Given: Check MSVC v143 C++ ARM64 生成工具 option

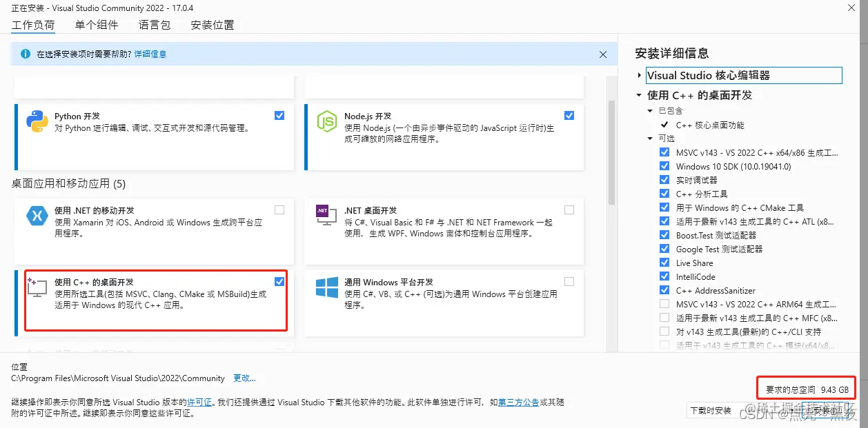Looking at the screenshot, I should click(664, 304).
